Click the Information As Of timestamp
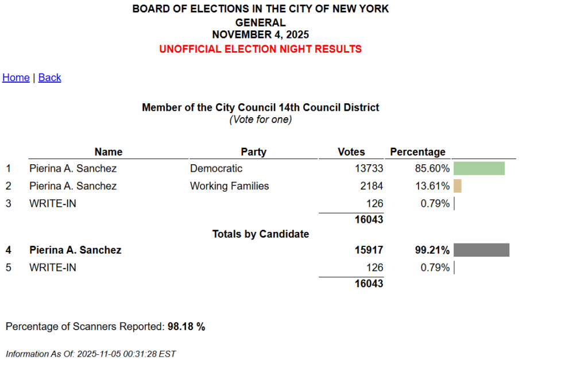The width and height of the screenshot is (588, 391). [x=91, y=354]
